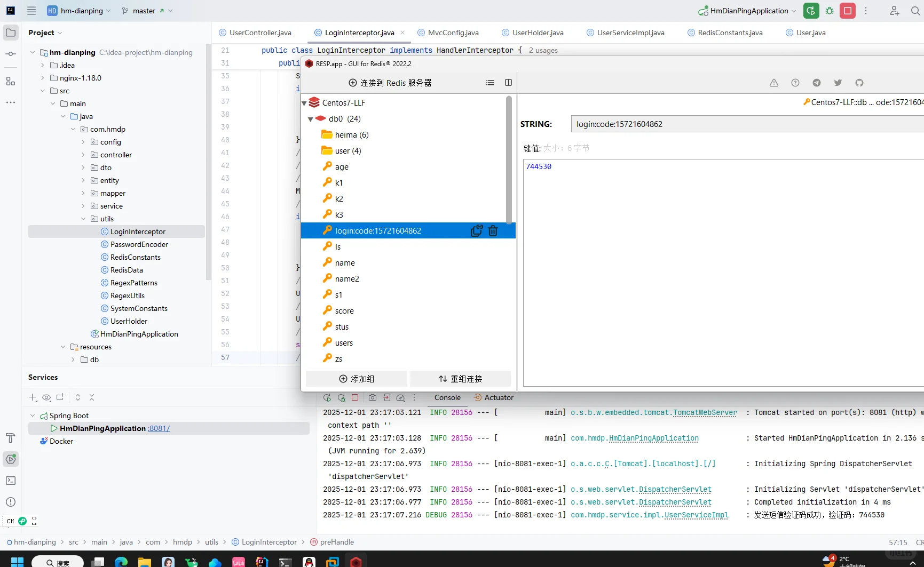Open the Telegram link in RESP.app

(x=817, y=83)
